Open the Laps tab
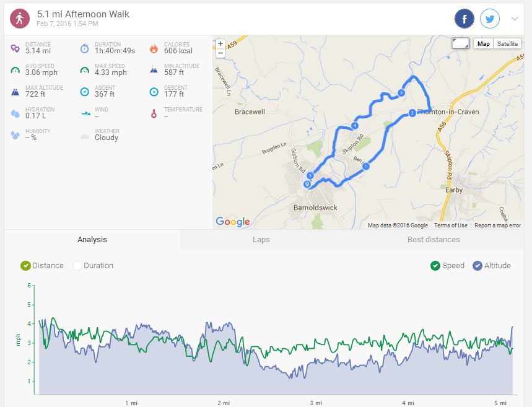Image resolution: width=532 pixels, height=407 pixels. click(x=261, y=240)
